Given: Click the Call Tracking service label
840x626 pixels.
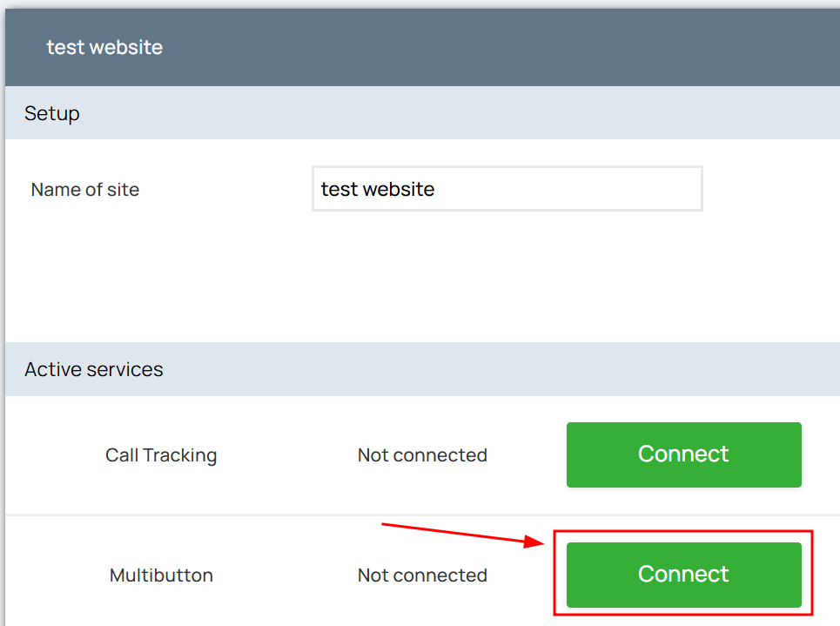Looking at the screenshot, I should coord(161,455).
